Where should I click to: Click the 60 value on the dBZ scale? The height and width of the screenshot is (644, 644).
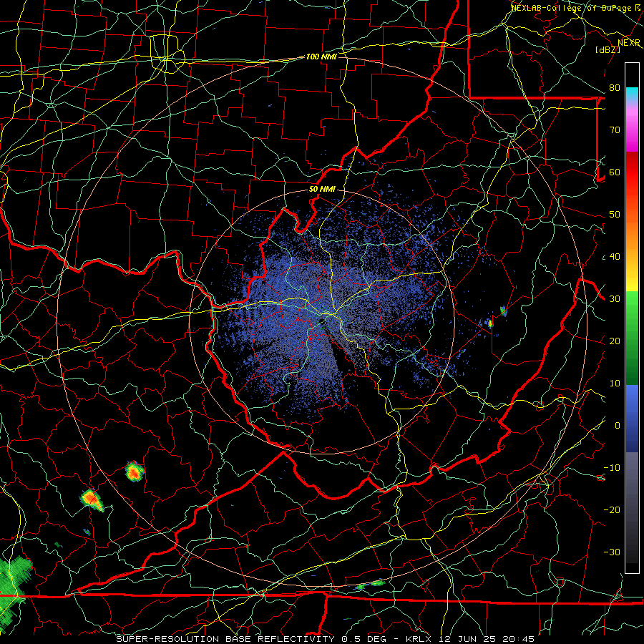point(615,172)
